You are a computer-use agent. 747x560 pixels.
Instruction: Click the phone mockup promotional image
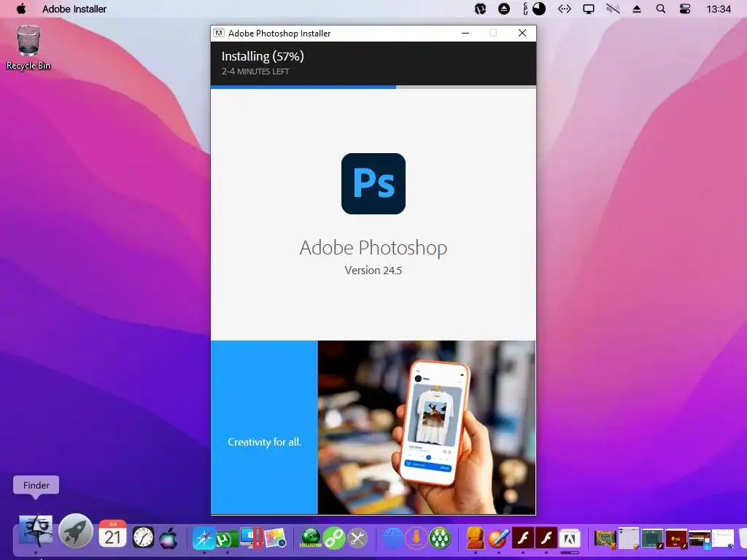click(427, 427)
